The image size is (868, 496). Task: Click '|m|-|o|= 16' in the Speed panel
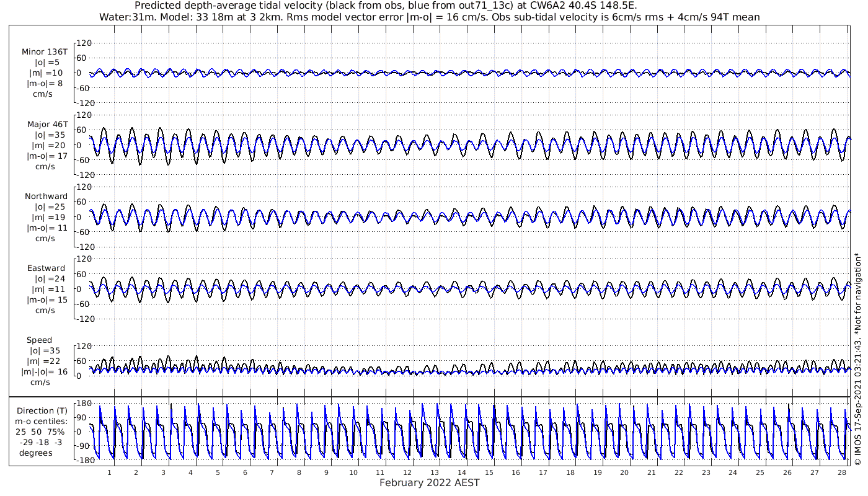click(46, 371)
